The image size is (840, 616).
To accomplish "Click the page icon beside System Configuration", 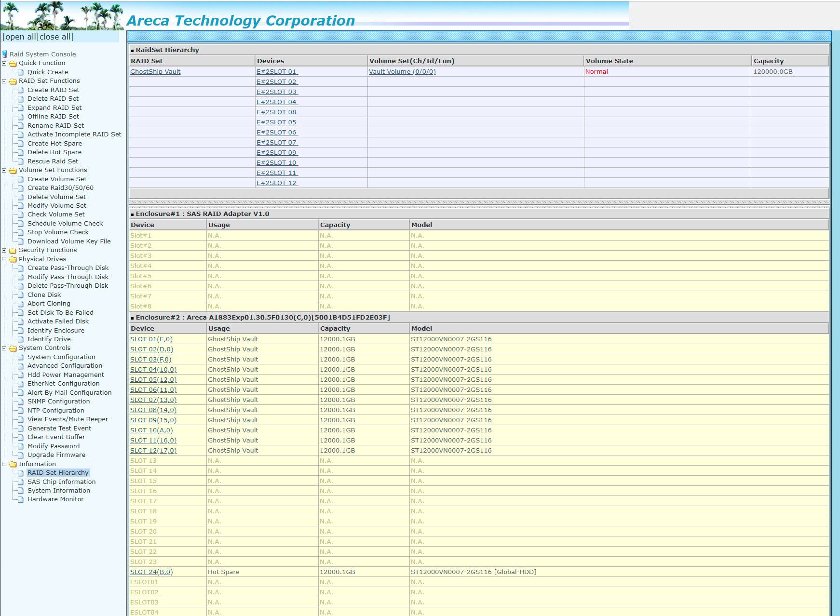I will [21, 357].
